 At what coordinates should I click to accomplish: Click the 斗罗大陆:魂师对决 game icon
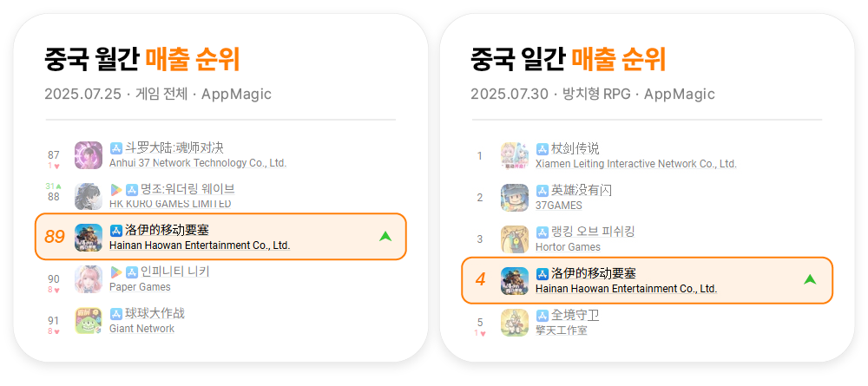pyautogui.click(x=89, y=155)
